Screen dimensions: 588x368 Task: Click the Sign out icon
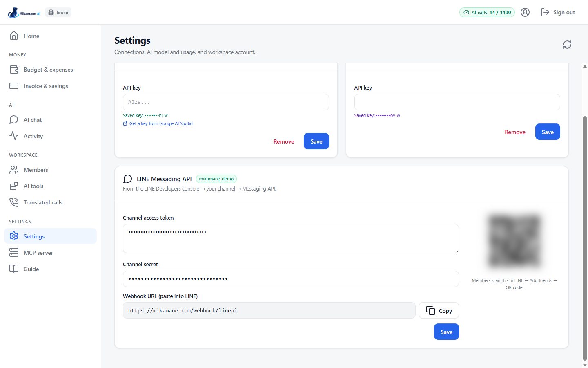545,12
